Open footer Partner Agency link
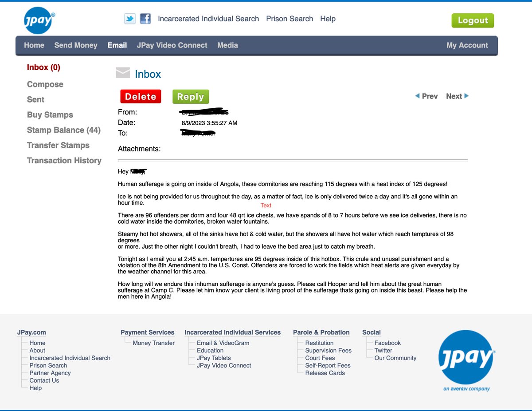This screenshot has width=532, height=411. 50,373
